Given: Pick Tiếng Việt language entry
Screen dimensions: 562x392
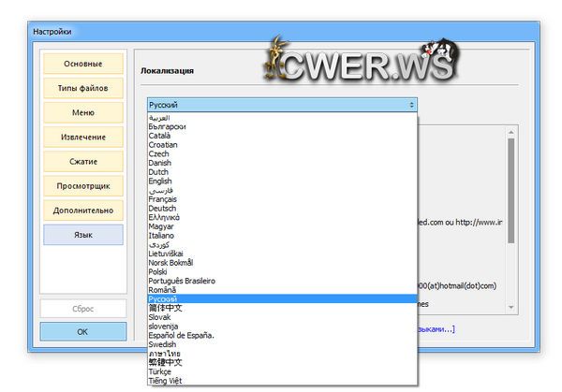Looking at the screenshot, I should click(165, 380).
